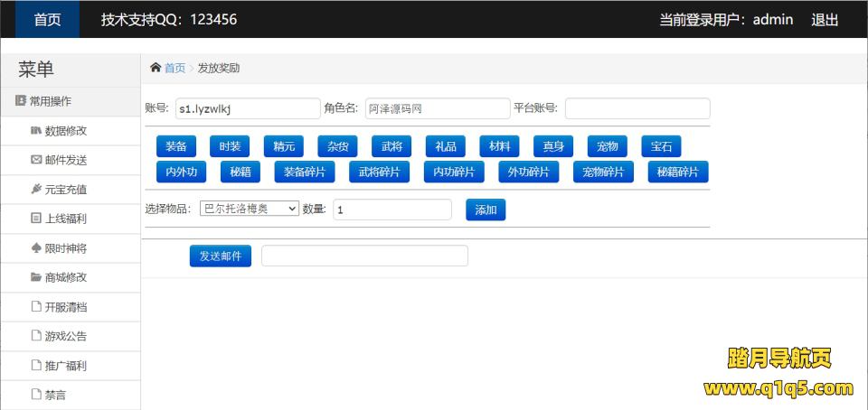Click the home icon in breadcrumb
Image resolution: width=868 pixels, height=410 pixels.
click(x=156, y=68)
